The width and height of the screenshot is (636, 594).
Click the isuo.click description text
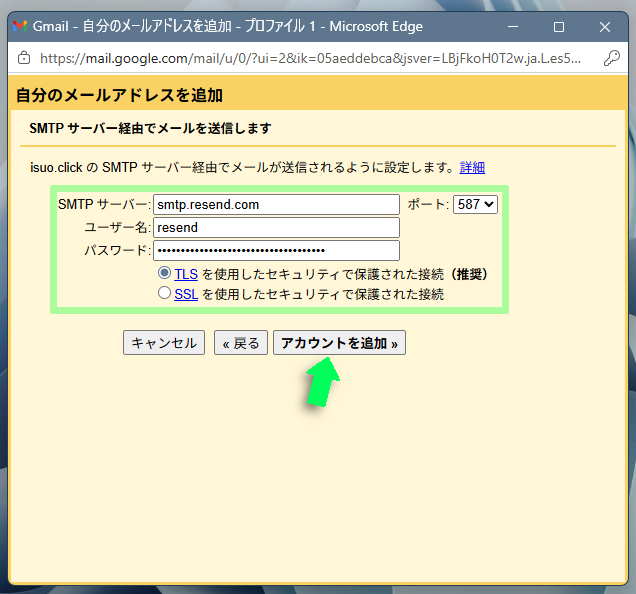(243, 167)
